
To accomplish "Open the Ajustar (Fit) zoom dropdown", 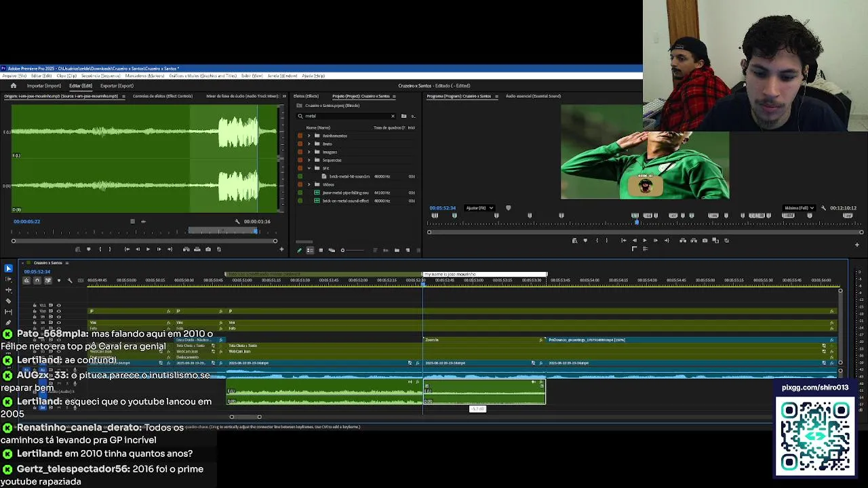I will tap(480, 208).
